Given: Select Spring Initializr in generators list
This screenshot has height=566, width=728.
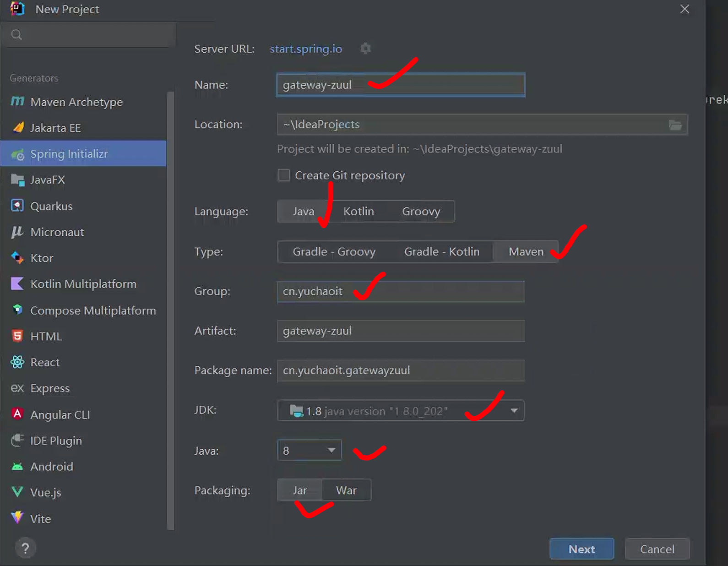Looking at the screenshot, I should point(69,154).
